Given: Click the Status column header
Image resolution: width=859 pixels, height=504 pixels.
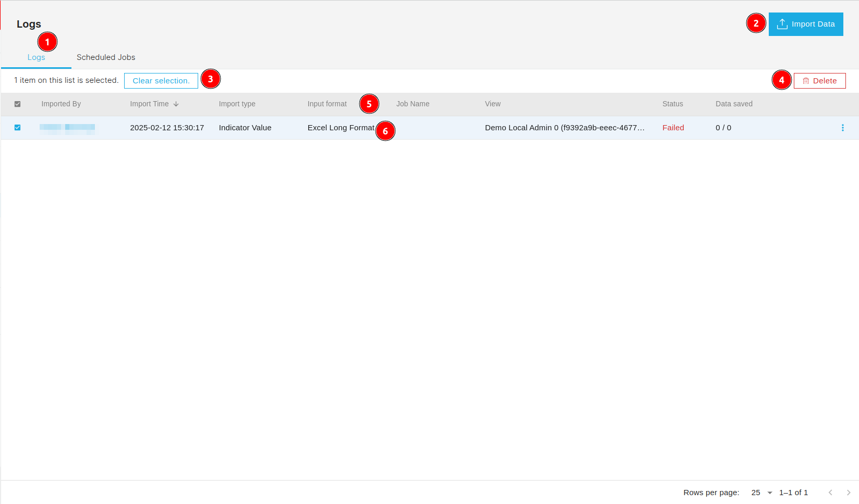Looking at the screenshot, I should (672, 104).
